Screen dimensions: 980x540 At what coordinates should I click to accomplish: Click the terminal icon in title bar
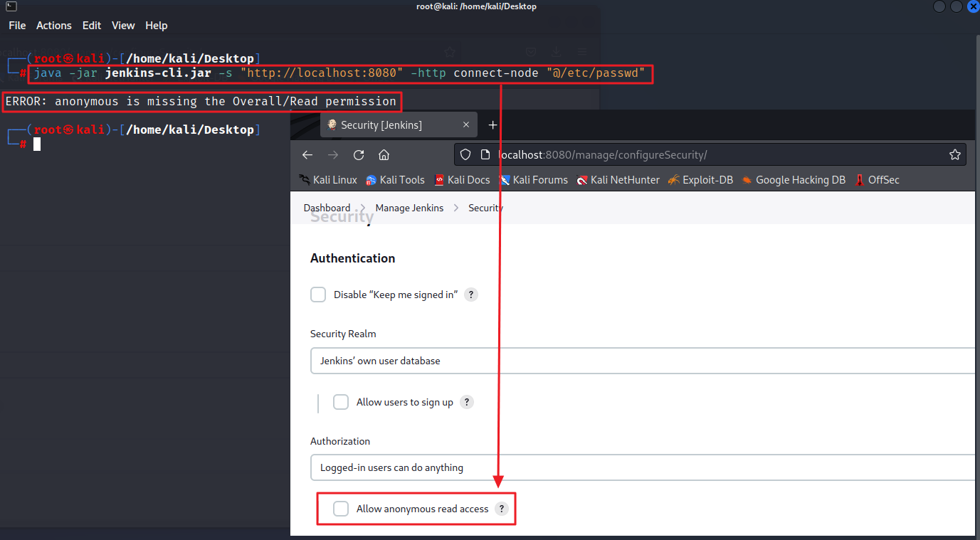pyautogui.click(x=11, y=6)
